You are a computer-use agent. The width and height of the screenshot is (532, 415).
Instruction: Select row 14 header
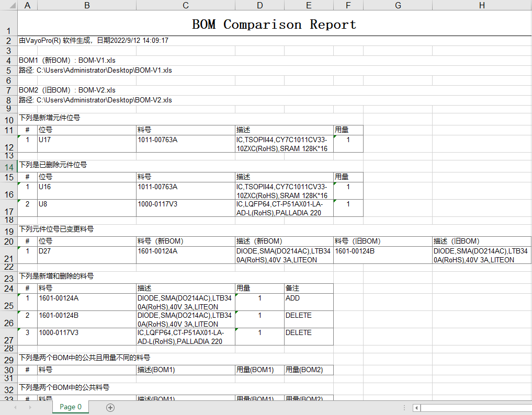point(8,167)
